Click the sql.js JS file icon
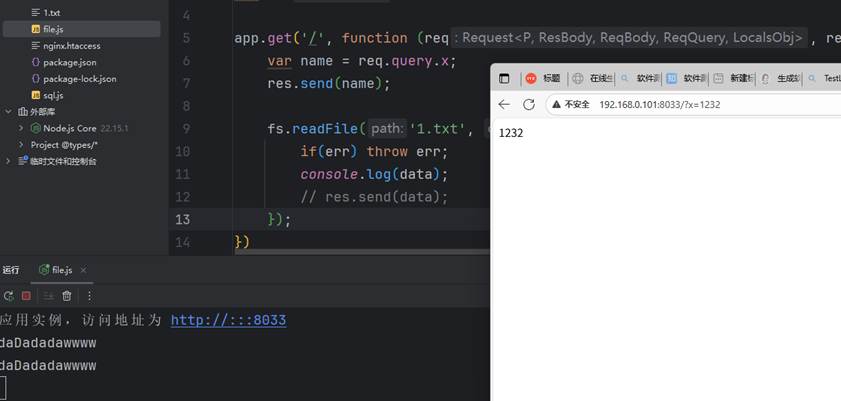 35,95
